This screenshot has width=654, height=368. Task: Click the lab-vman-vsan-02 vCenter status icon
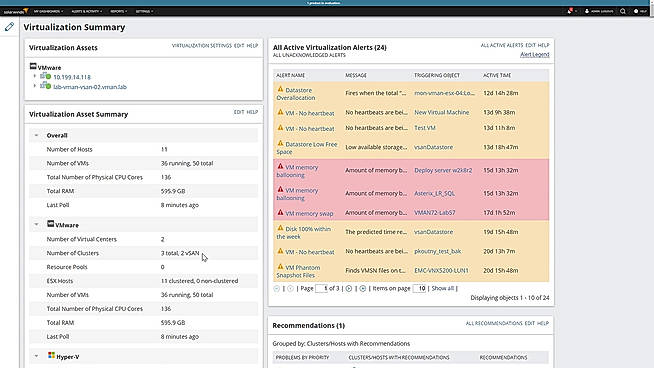pyautogui.click(x=45, y=86)
